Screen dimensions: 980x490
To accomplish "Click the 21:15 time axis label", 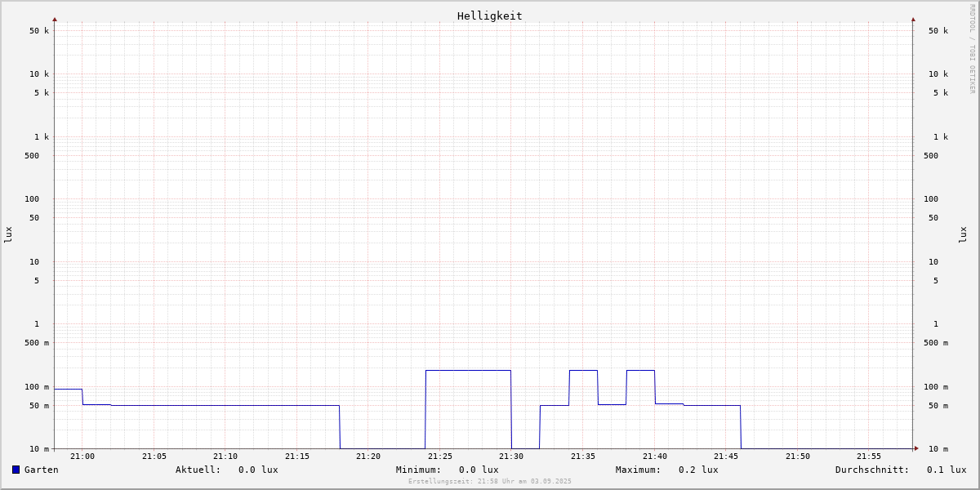I will pyautogui.click(x=297, y=457).
